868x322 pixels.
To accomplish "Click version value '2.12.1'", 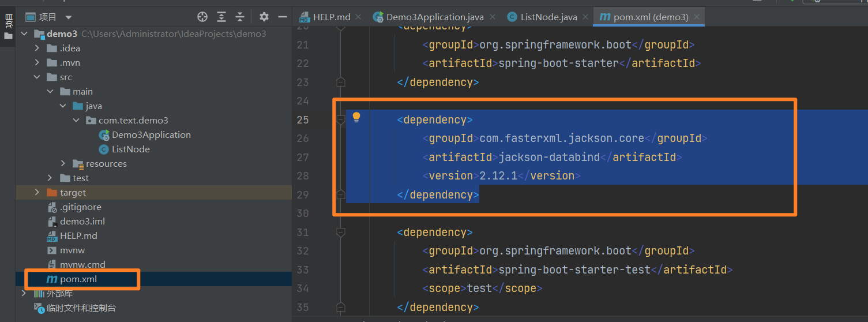I will 498,176.
